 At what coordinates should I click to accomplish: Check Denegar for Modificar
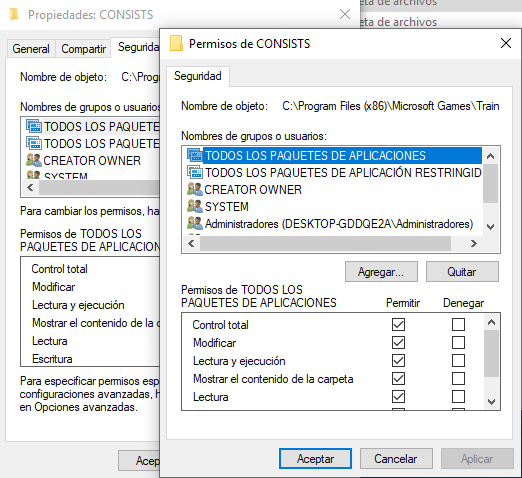(x=458, y=342)
